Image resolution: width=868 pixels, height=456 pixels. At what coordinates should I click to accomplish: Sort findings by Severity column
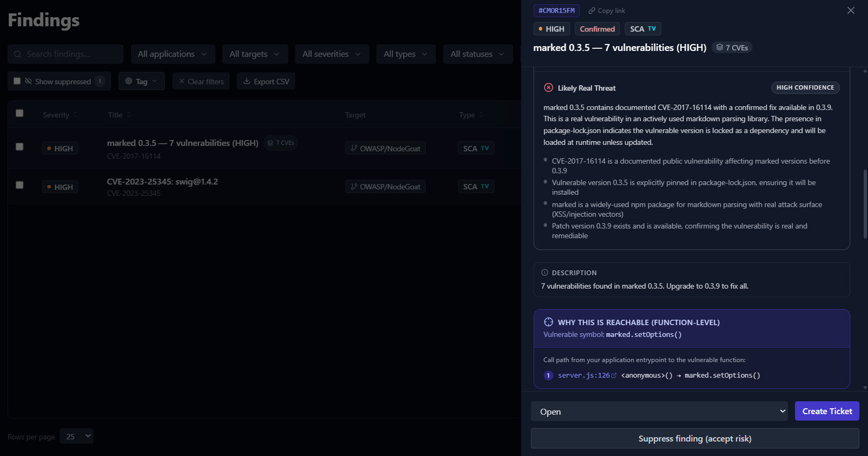[60, 115]
